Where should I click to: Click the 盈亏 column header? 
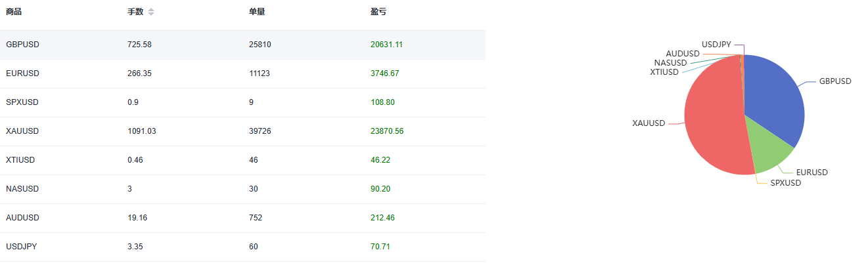[x=378, y=12]
